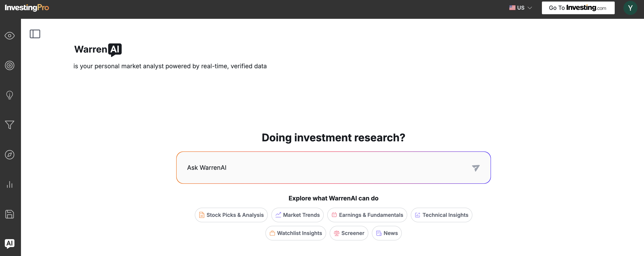Open the Ideas lightbulb icon
The image size is (644, 256).
pyautogui.click(x=9, y=95)
